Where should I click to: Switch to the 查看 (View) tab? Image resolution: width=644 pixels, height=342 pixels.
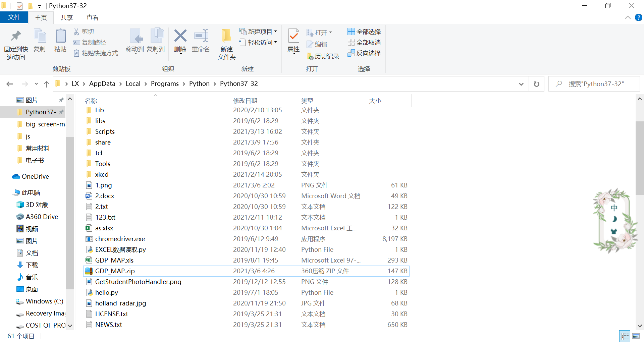click(x=92, y=17)
